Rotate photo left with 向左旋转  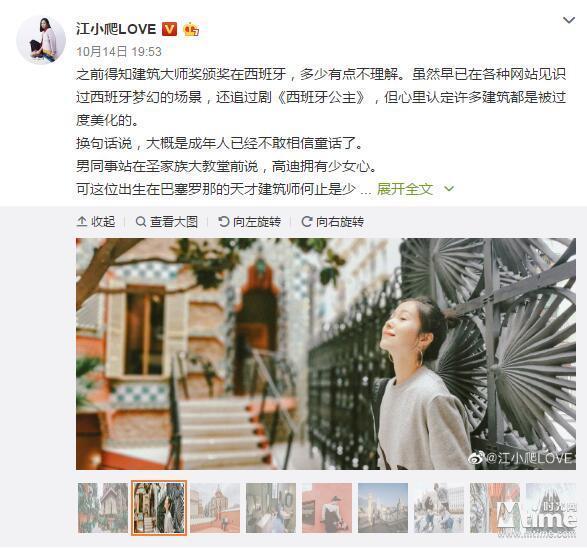click(249, 222)
